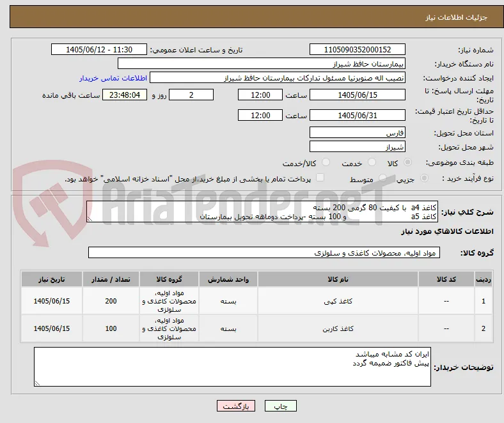Click the گروه کالا goods group field
The image size is (504, 423).
pyautogui.click(x=264, y=252)
